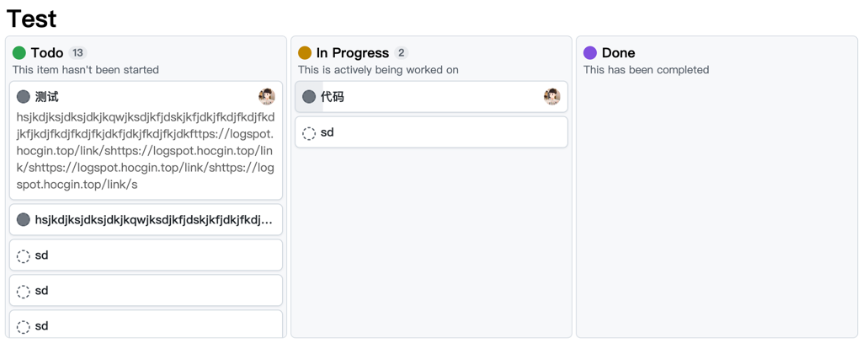
Task: Open the truncated hsjkdjksjdksjdkjkqwjk card title
Action: pyautogui.click(x=153, y=219)
